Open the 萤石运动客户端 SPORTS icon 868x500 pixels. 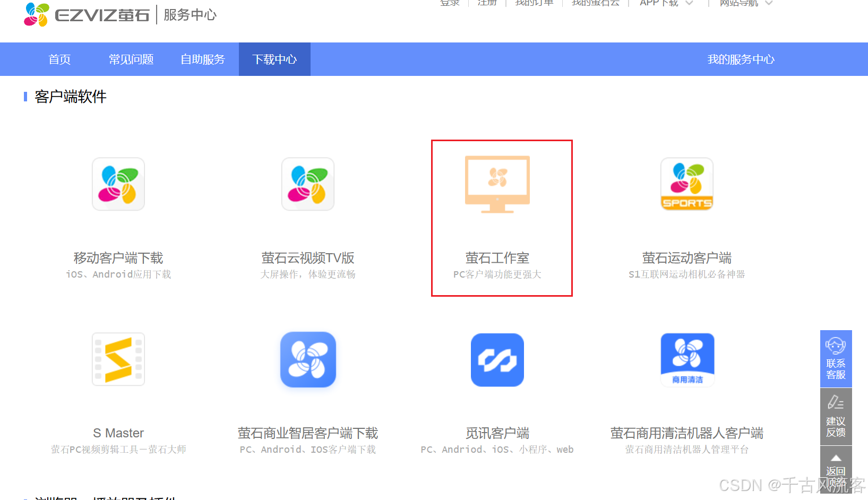687,184
